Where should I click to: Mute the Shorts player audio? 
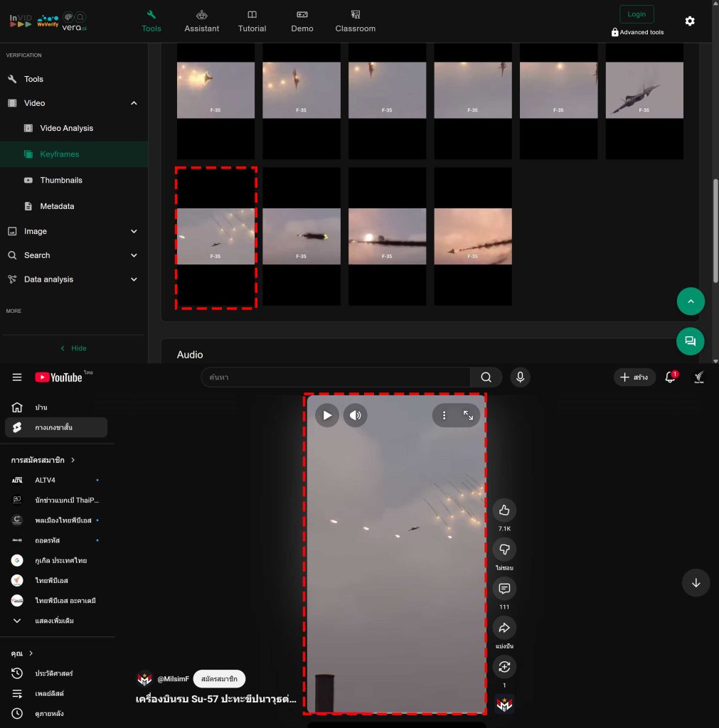356,415
